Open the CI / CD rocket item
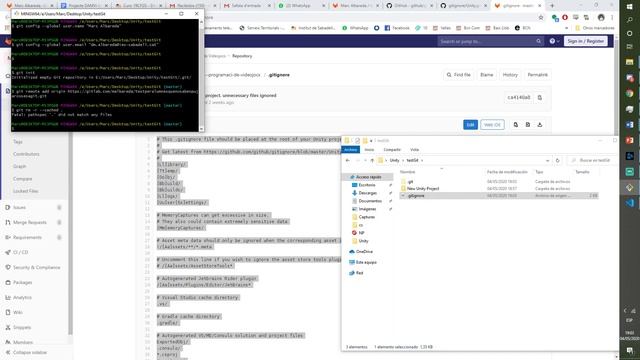The image size is (640, 360). [17, 252]
